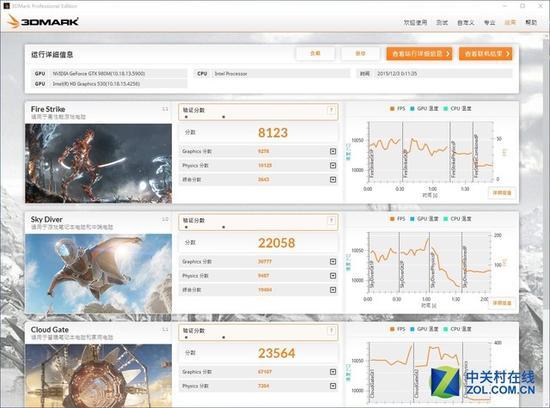Open the 帮助 (Help) tab

click(x=531, y=22)
